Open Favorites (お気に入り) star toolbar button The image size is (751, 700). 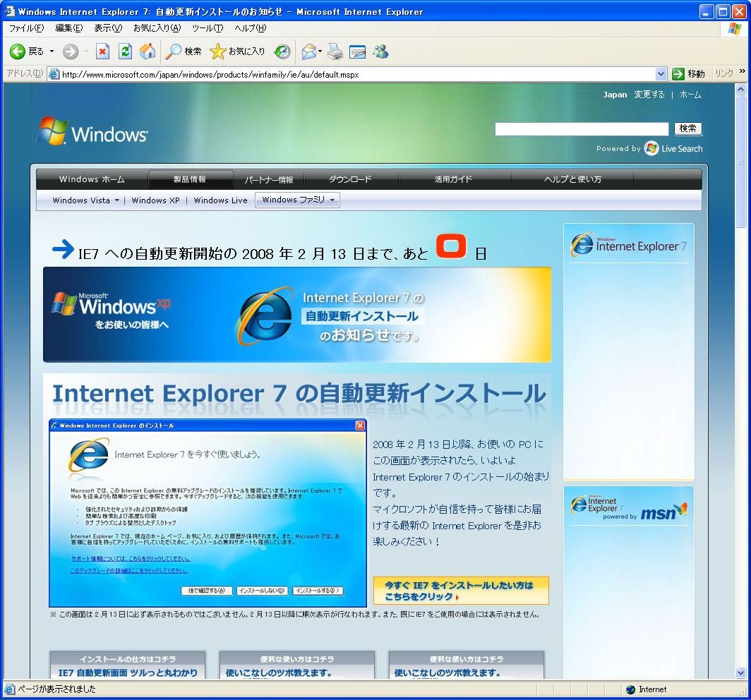tap(237, 52)
